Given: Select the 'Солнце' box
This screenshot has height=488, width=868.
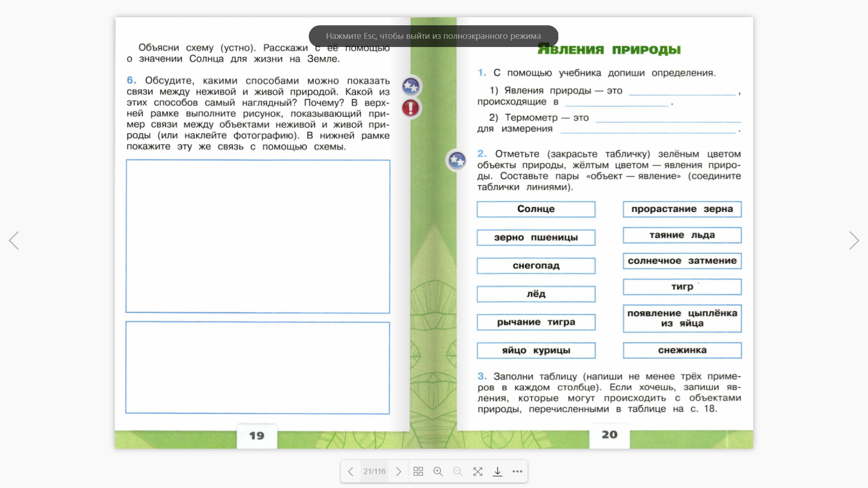Looking at the screenshot, I should pos(536,209).
